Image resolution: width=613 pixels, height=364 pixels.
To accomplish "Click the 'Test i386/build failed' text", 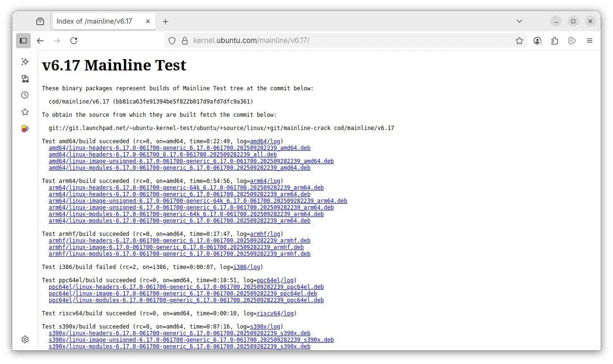I will pyautogui.click(x=79, y=267).
